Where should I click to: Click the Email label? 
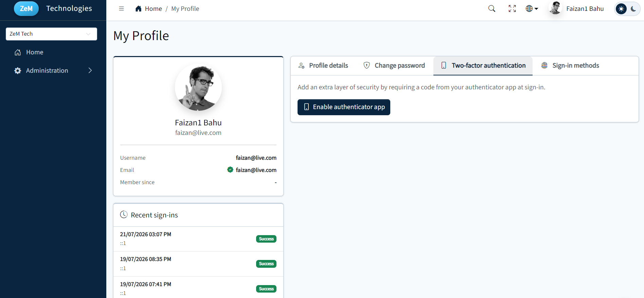click(127, 170)
